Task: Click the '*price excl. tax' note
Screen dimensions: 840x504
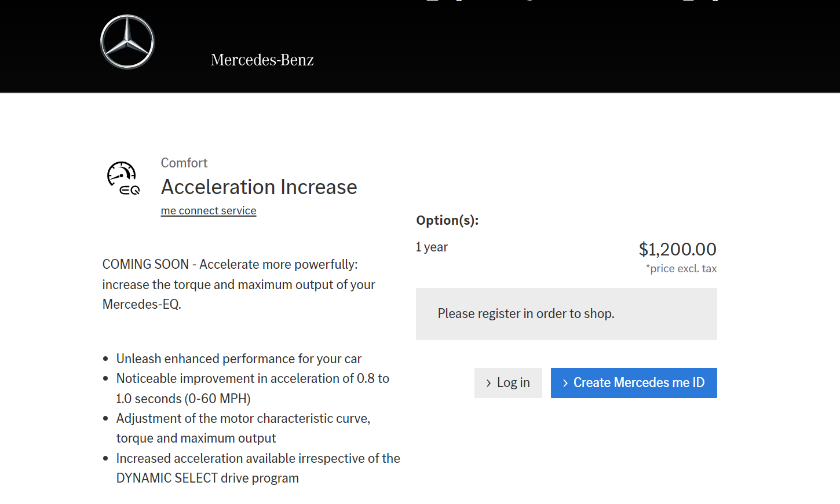Action: (x=681, y=269)
